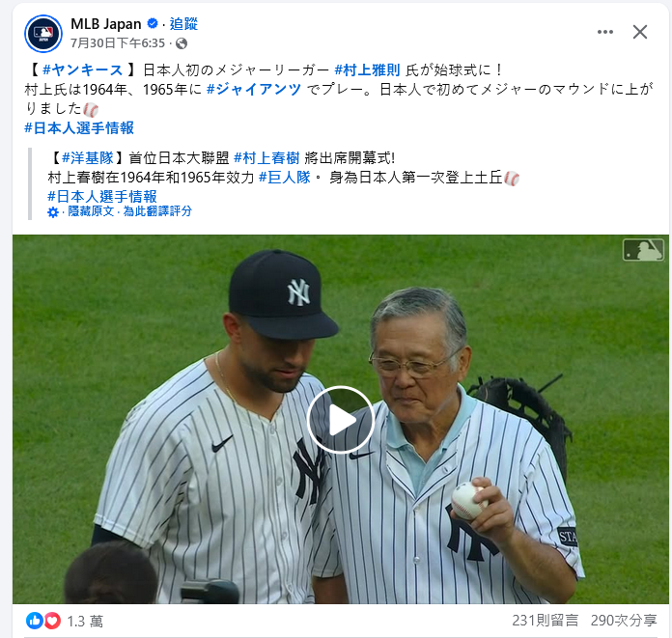The width and height of the screenshot is (672, 638).
Task: Open the MLB Japan profile picture
Action: click(43, 34)
